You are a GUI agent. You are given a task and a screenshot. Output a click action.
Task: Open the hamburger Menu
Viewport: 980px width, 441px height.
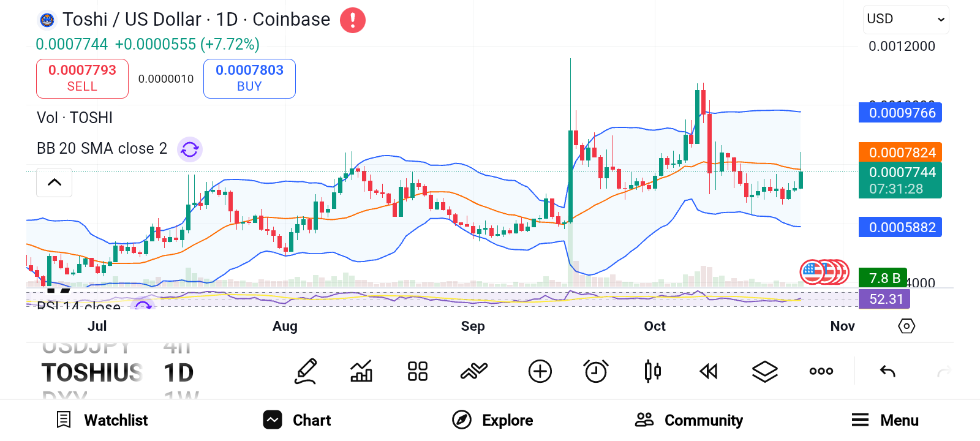[885, 420]
